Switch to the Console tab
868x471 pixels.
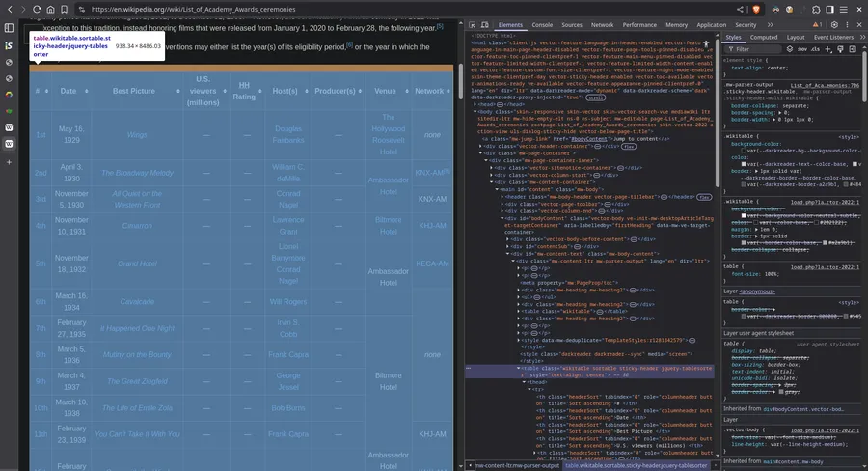(542, 25)
